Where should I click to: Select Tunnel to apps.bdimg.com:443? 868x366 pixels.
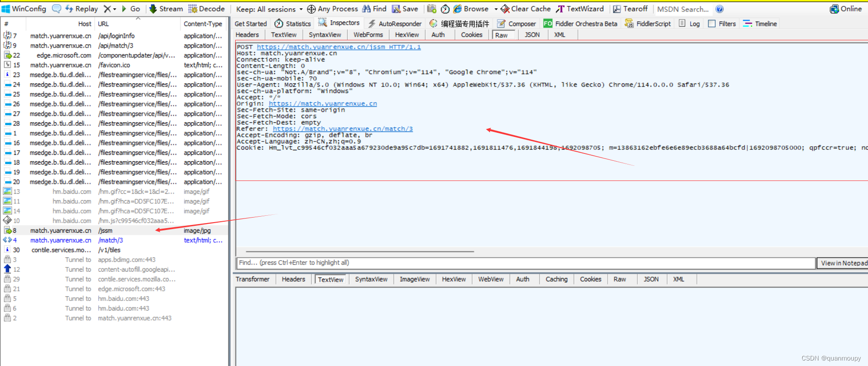[x=114, y=260]
